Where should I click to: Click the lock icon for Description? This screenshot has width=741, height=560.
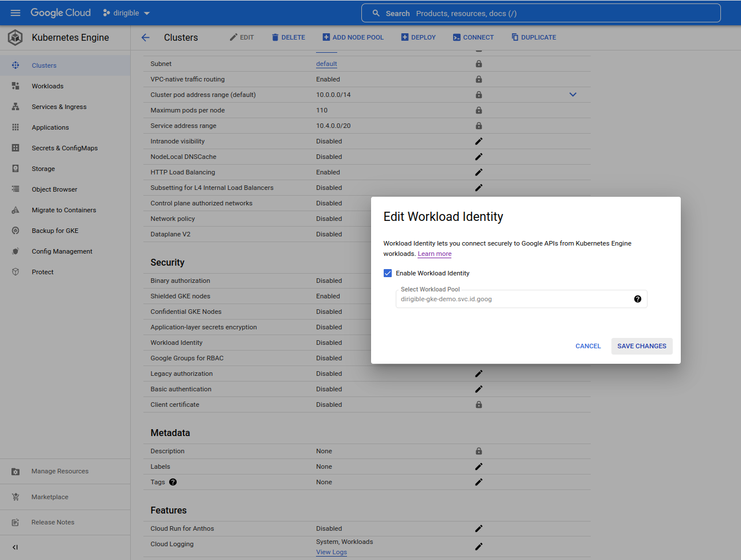pyautogui.click(x=479, y=451)
